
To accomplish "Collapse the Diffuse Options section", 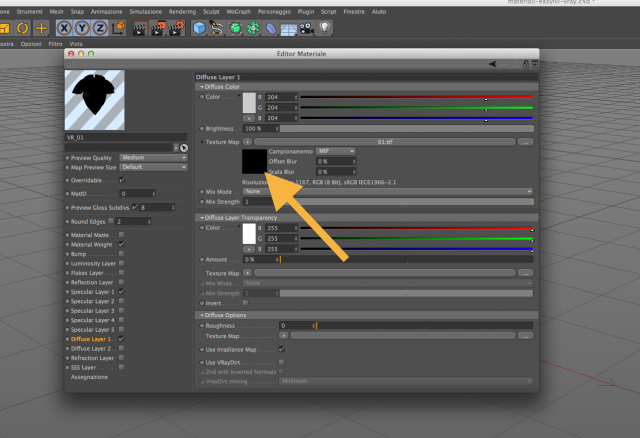I will coord(202,315).
